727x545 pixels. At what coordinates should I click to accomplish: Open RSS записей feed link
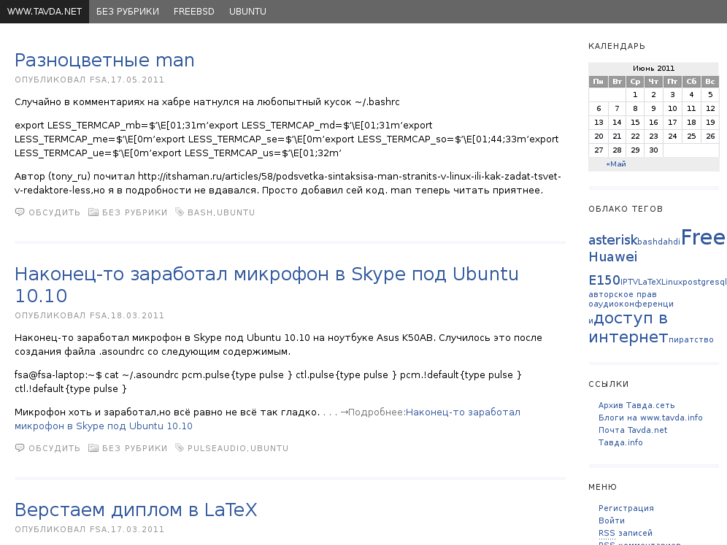[625, 533]
